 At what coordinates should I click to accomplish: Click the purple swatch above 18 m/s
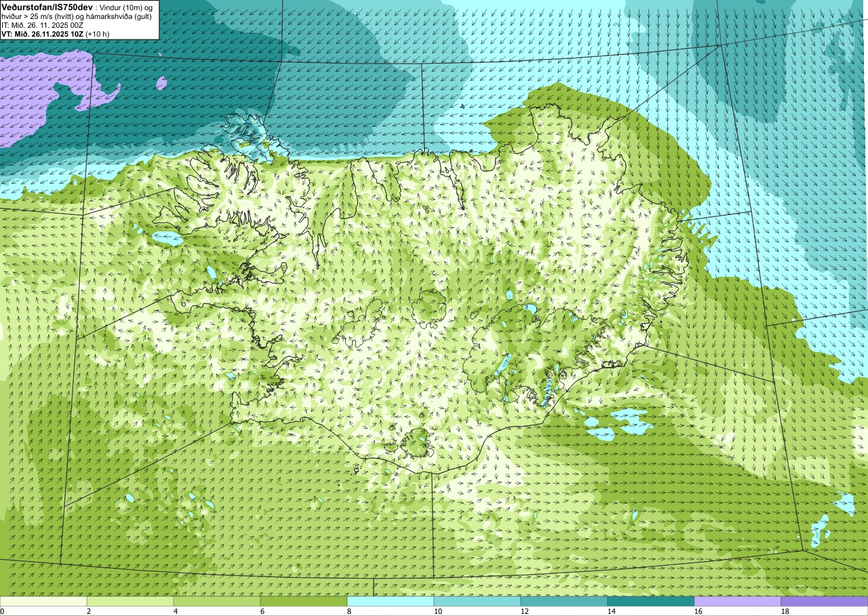(x=825, y=601)
